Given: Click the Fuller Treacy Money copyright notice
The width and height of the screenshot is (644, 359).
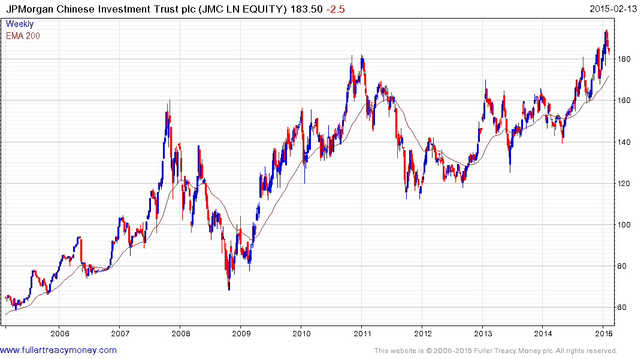Looking at the screenshot, I should click(496, 351).
